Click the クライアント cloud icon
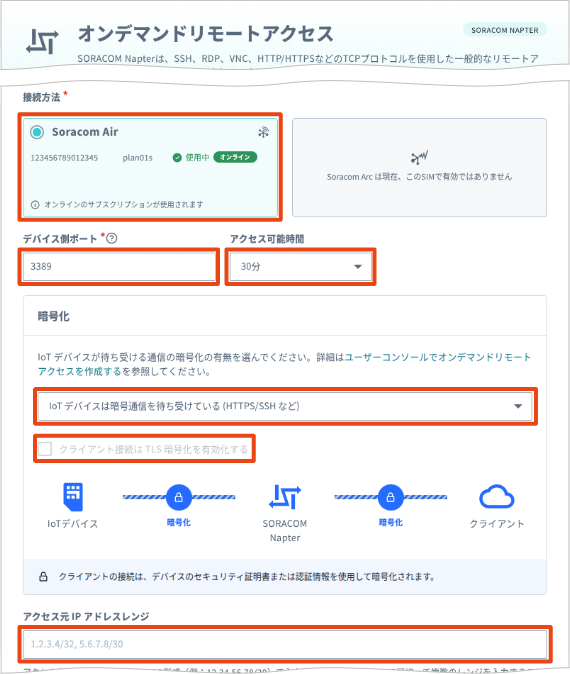 coord(496,497)
